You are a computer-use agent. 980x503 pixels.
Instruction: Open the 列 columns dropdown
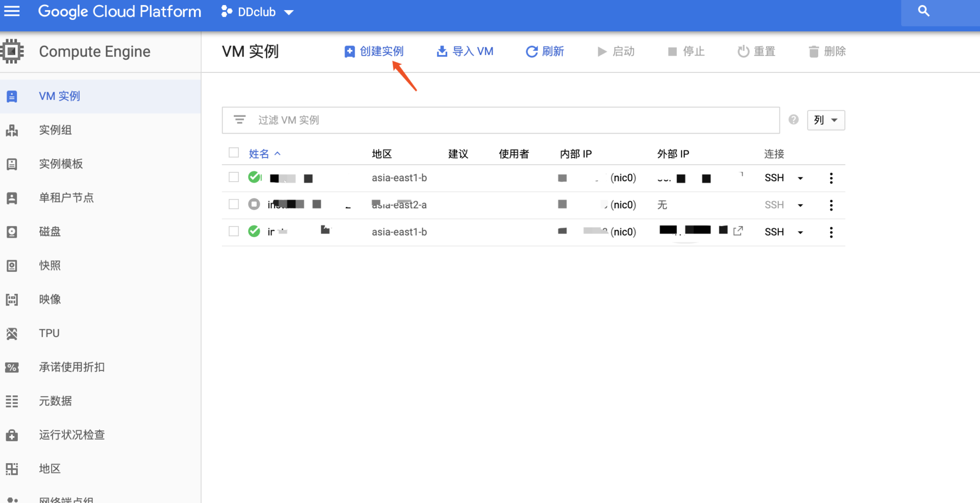point(826,120)
